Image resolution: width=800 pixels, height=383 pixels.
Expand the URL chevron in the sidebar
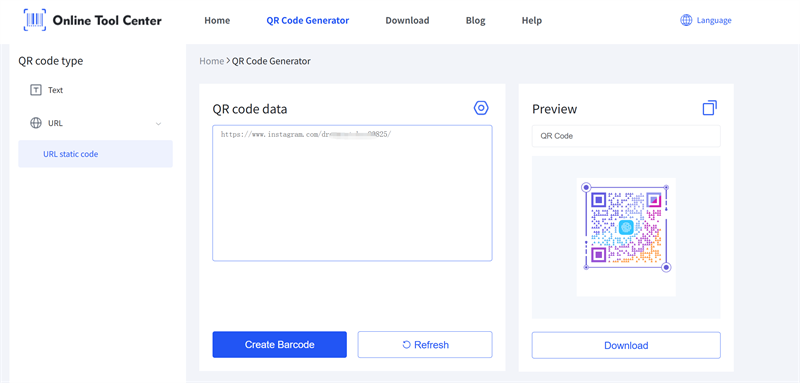(x=158, y=123)
